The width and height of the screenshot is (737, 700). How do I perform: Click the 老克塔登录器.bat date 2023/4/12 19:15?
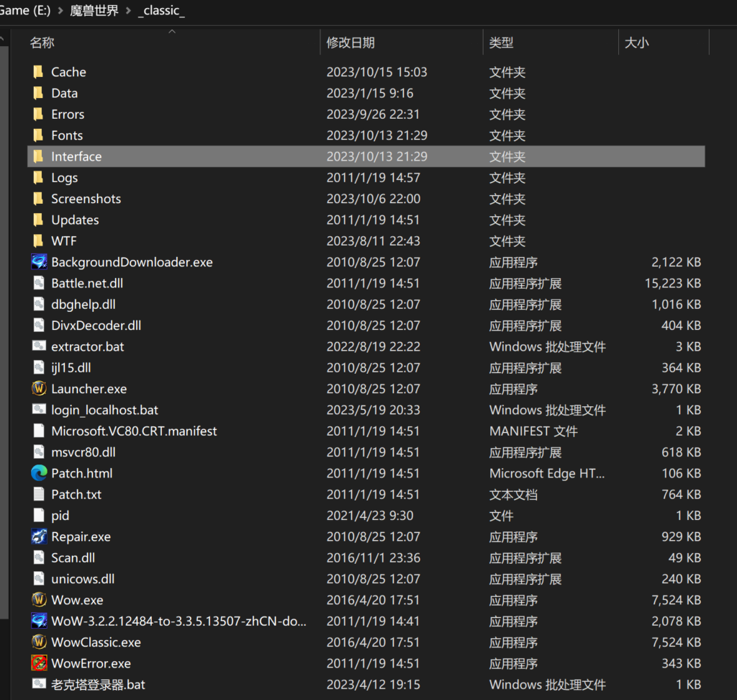tap(374, 684)
